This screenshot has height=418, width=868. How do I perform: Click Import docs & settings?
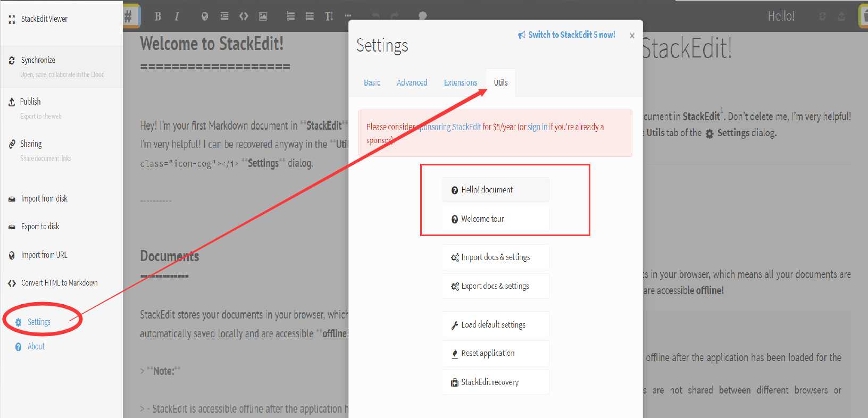coord(495,257)
